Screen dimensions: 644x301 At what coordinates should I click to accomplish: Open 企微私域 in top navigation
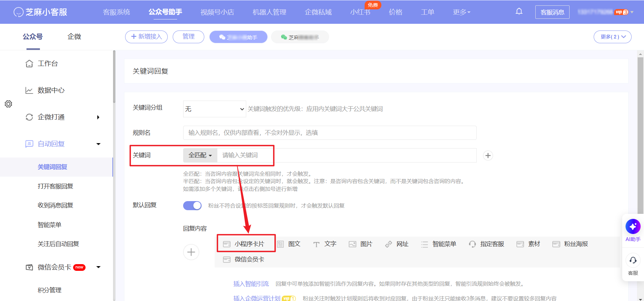pyautogui.click(x=318, y=12)
